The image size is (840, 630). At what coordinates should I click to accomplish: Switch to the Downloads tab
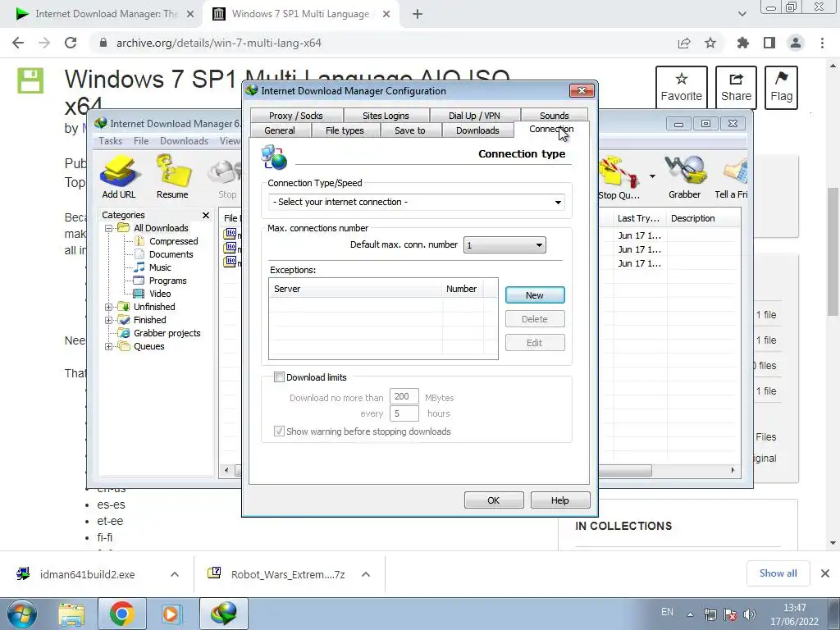(477, 130)
